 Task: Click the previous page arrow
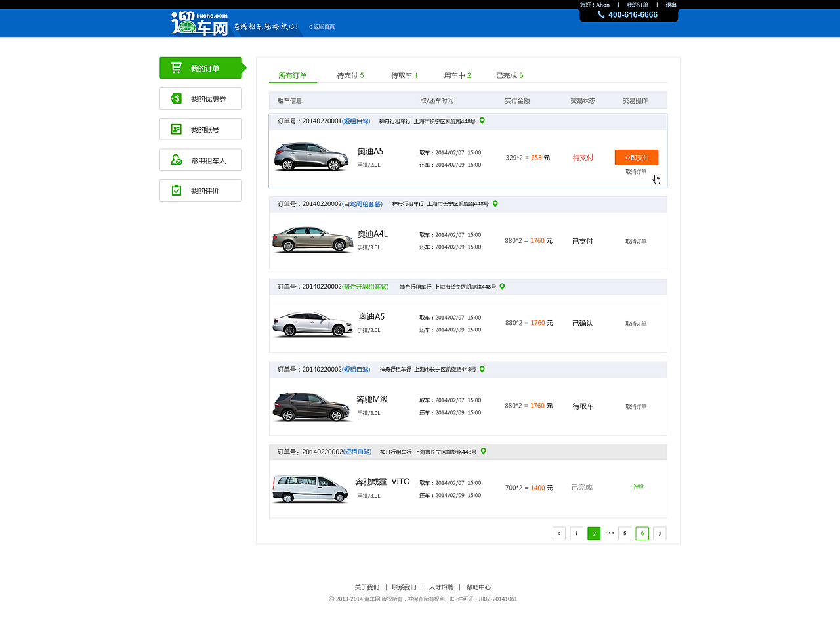point(559,534)
